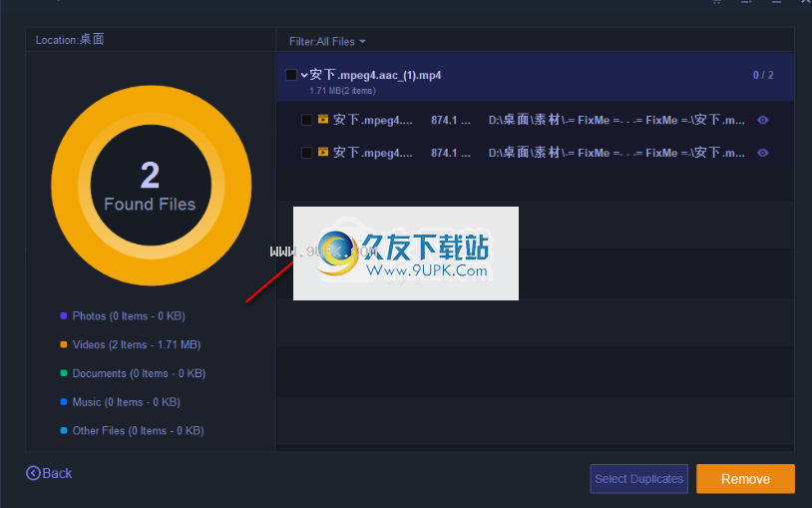Click the 1.71 MB(2 items) group summary
The image size is (812, 508).
(342, 91)
